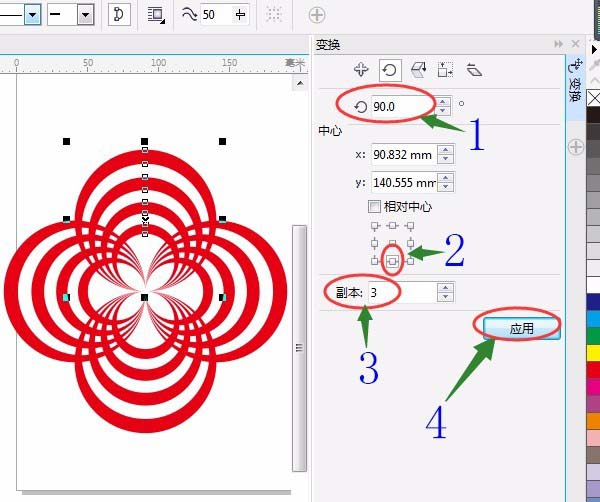Click the palette flyout arrow at top
600x502 pixels.
click(594, 49)
